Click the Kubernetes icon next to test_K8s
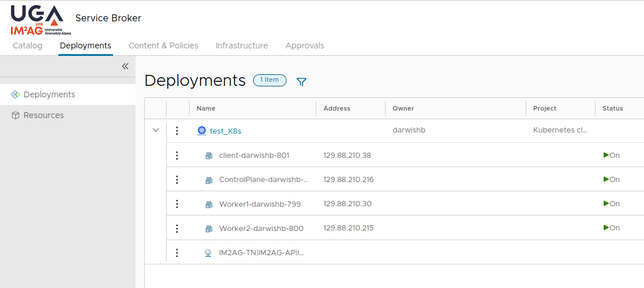This screenshot has width=644, height=288. [x=201, y=131]
